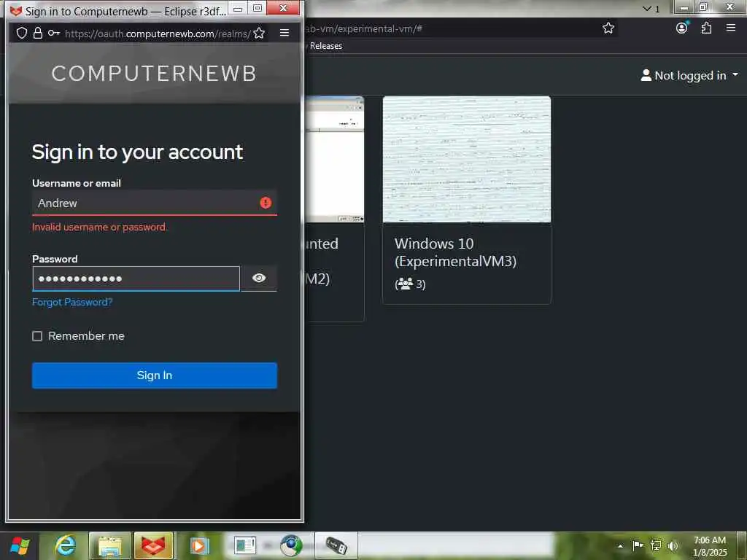Click the COMPUTERNEWB logo heading
Image resolution: width=747 pixels, height=560 pixels.
[x=155, y=74]
